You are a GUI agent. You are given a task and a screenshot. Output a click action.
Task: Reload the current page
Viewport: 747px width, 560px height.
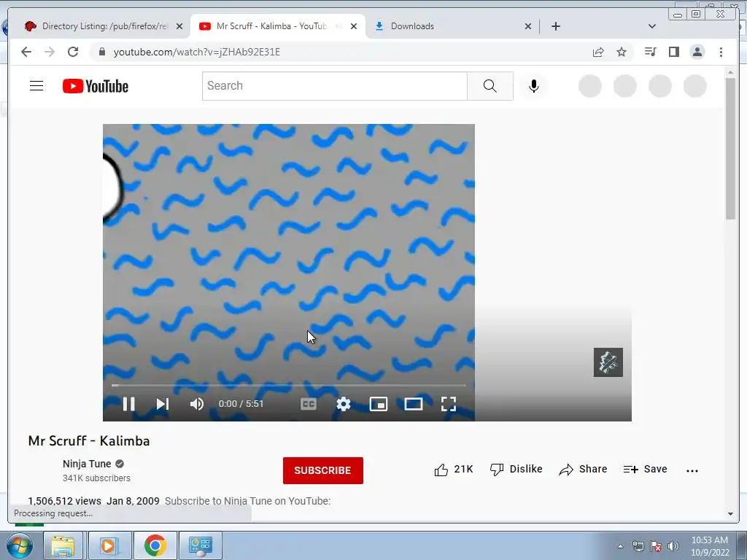(x=73, y=52)
